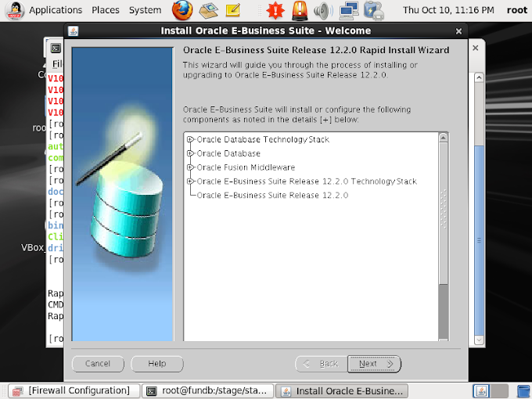The width and height of the screenshot is (532, 399).
Task: Click the battery power icon
Action: pyautogui.click(x=373, y=10)
